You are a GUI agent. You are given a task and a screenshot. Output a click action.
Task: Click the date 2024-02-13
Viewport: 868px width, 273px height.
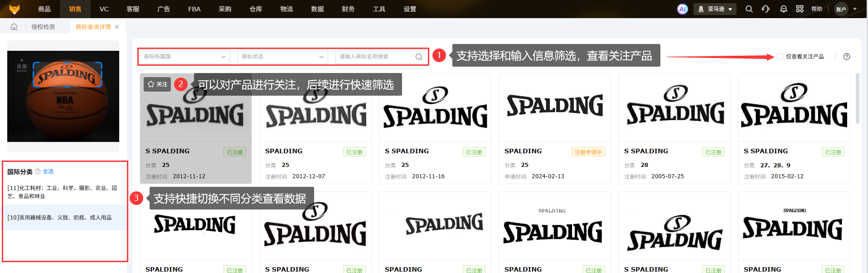click(548, 176)
